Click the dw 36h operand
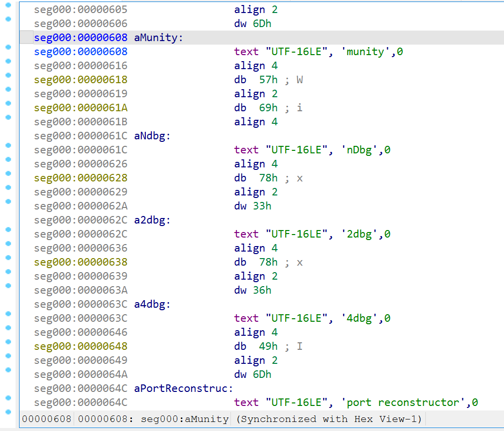Viewport: 504px width, 431px height. [262, 290]
